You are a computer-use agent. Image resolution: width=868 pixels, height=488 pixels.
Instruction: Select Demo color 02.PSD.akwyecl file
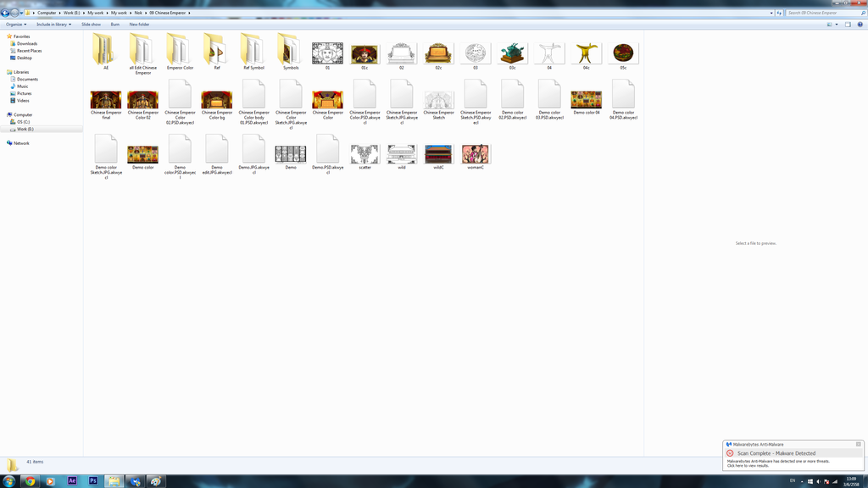[x=512, y=100]
